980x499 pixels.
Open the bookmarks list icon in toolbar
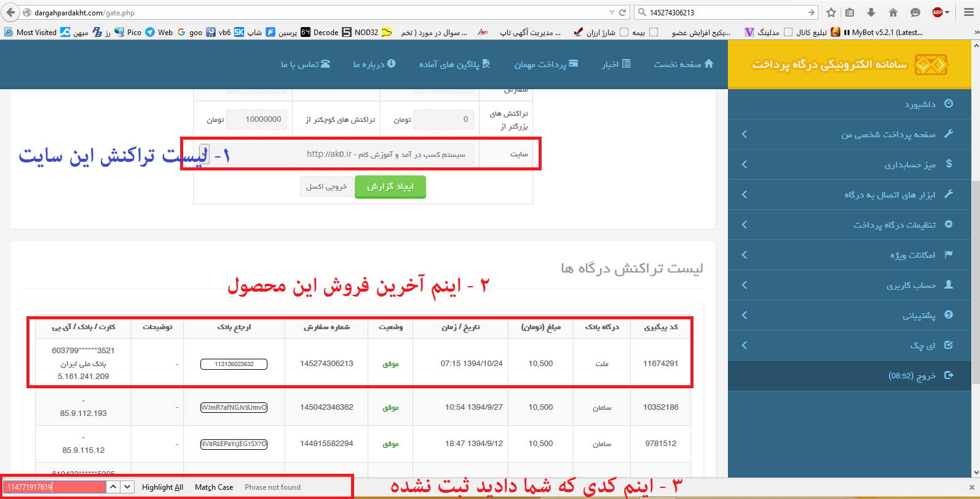[850, 12]
